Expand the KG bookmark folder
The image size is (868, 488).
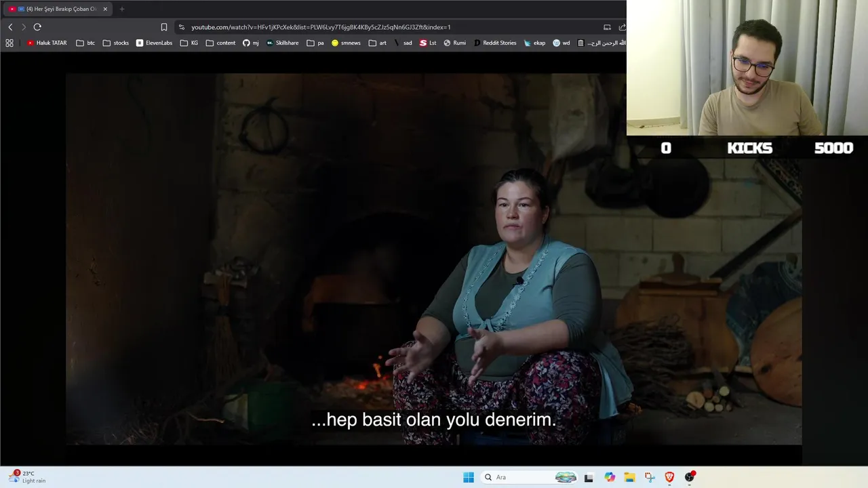[x=189, y=43]
